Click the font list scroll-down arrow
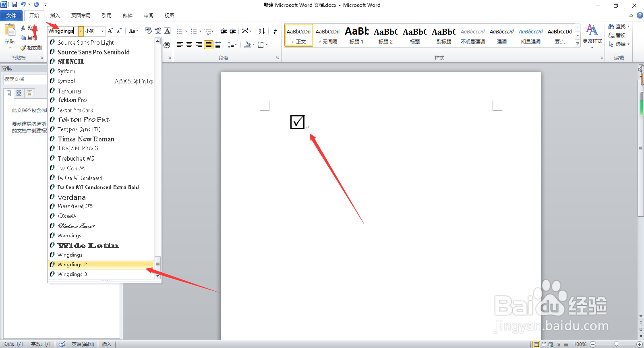Screen dimensions: 644x348 point(157,276)
